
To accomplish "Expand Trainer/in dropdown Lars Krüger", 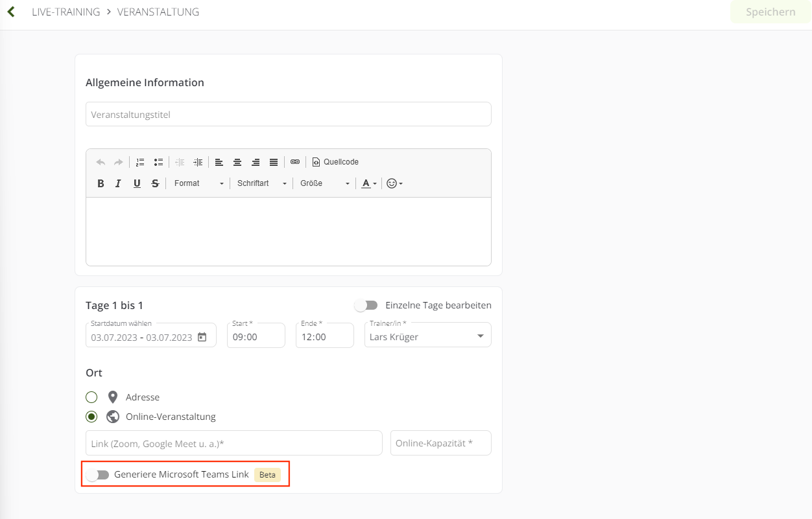I will click(427, 335).
